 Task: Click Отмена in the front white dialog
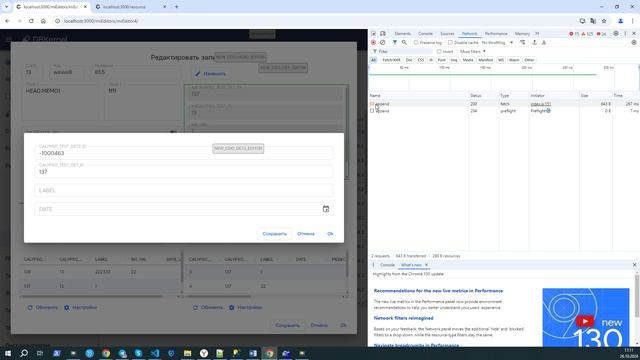(306, 234)
